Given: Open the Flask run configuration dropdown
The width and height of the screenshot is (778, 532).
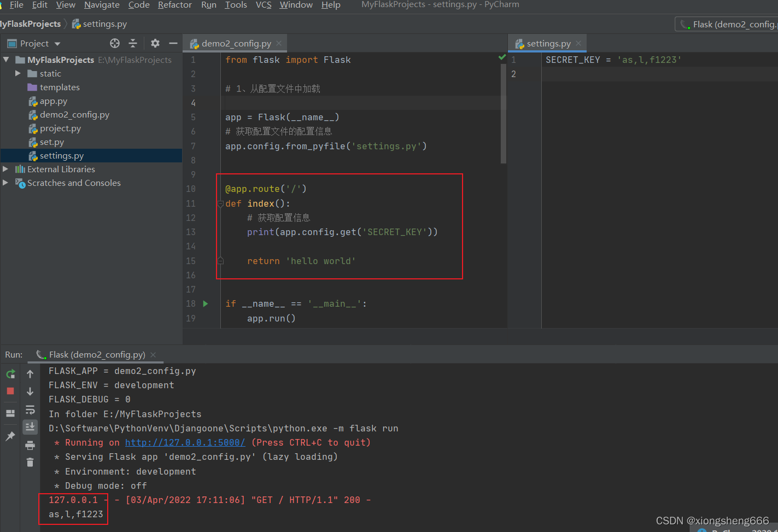Looking at the screenshot, I should pyautogui.click(x=727, y=24).
